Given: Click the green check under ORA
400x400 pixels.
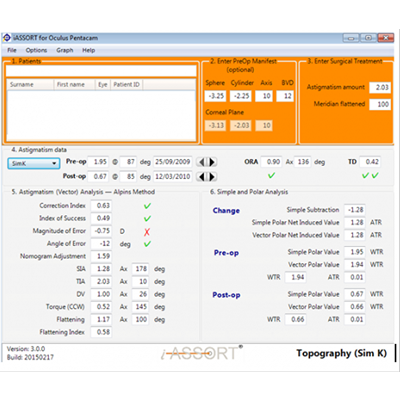Looking at the screenshot, I should (272, 175).
